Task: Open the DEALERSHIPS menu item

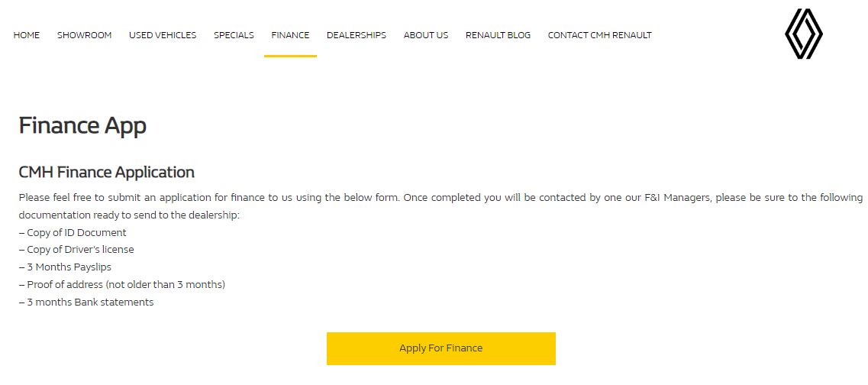Action: coord(357,35)
